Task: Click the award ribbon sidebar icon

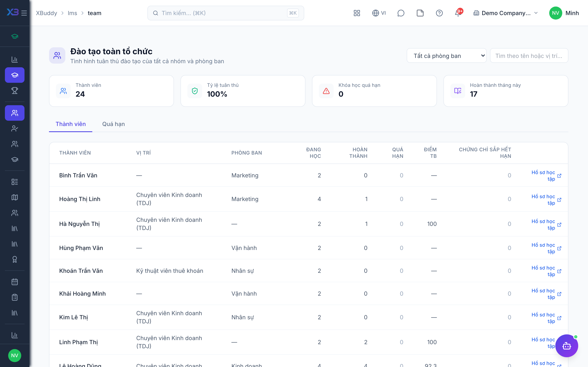Action: (x=14, y=260)
